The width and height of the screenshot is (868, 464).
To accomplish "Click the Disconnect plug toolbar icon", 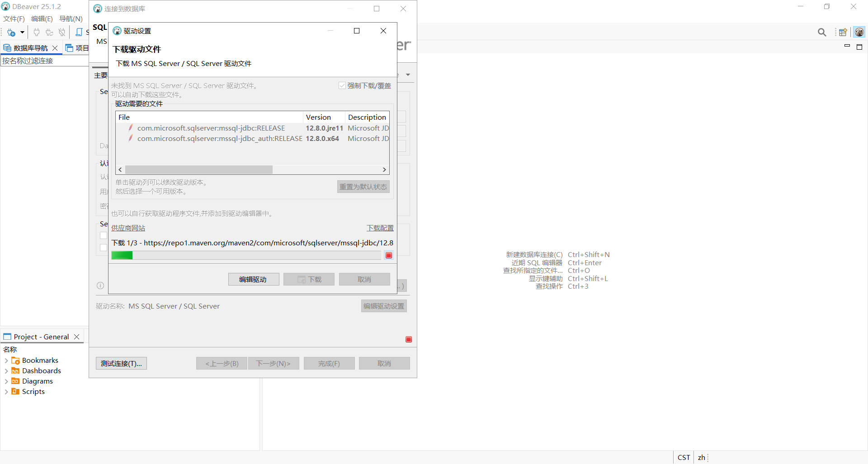I will tap(62, 33).
